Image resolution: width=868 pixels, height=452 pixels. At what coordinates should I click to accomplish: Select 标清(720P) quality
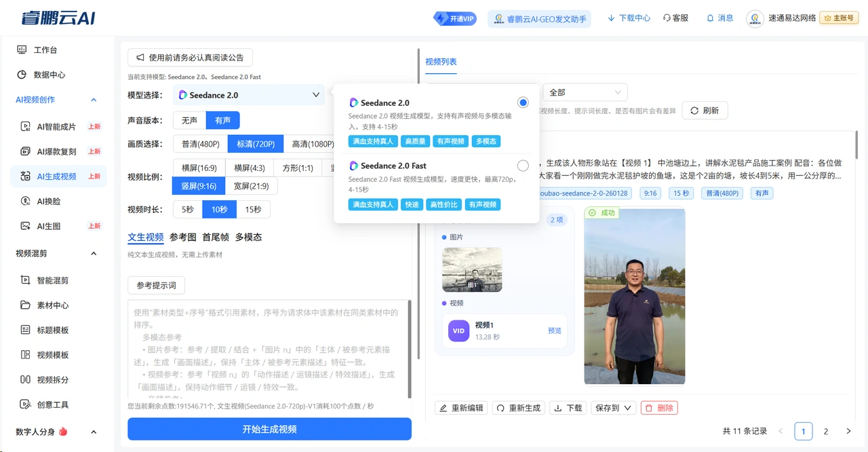[256, 144]
